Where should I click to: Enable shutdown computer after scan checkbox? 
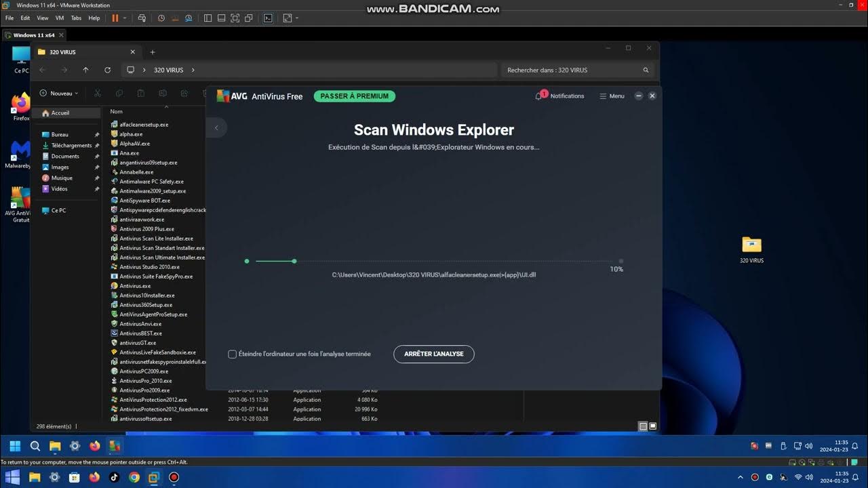pyautogui.click(x=232, y=354)
